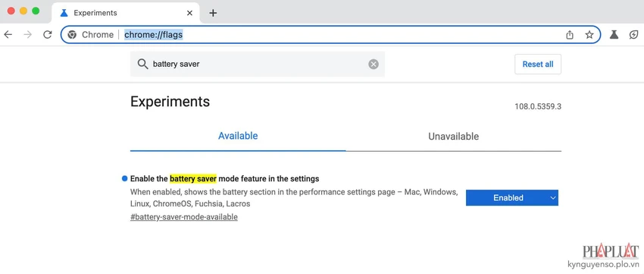Select the Available tab
Image resolution: width=644 pixels, height=274 pixels.
point(238,136)
